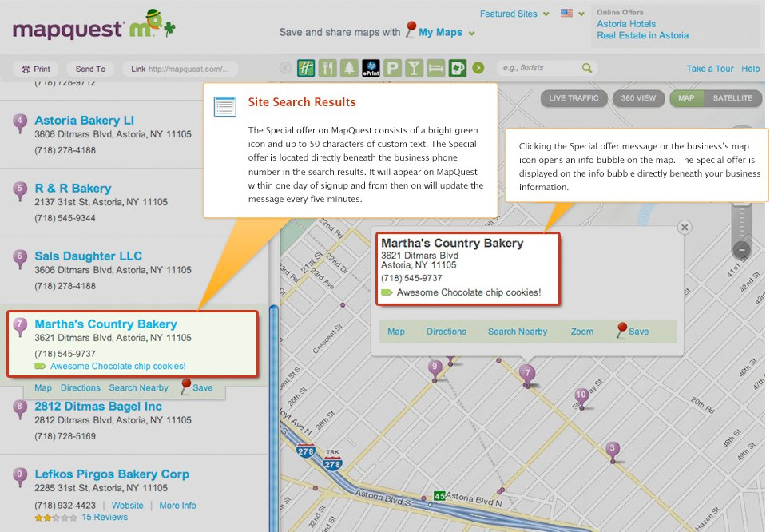Screen dimensions: 770x532
Task: Open Martha's Country Bakery in results list
Action: pyautogui.click(x=105, y=324)
